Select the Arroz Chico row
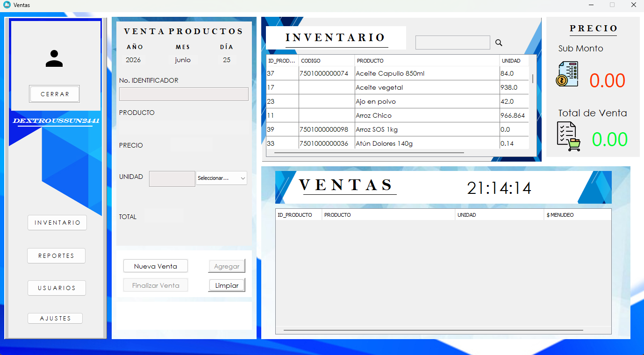The height and width of the screenshot is (355, 644). (397, 115)
